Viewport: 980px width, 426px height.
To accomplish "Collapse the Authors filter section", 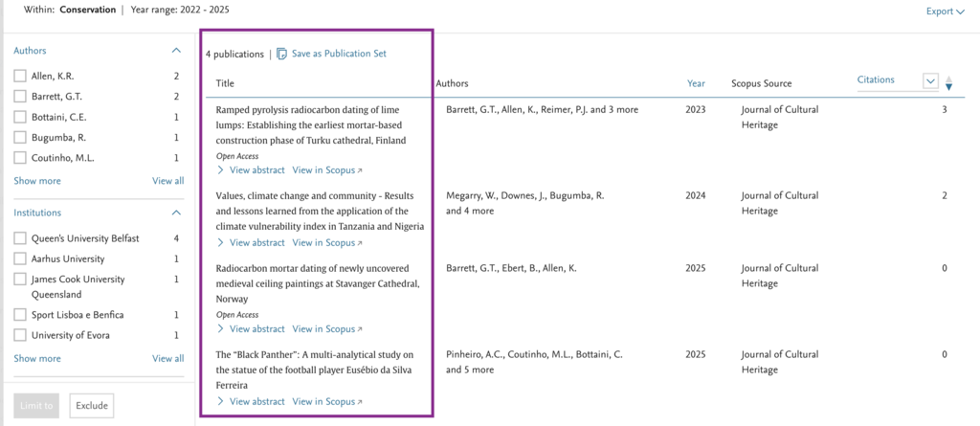I will click(176, 51).
